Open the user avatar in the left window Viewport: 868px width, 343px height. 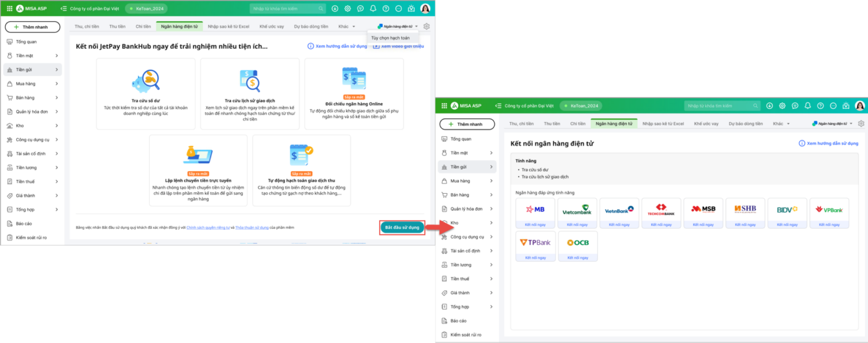[x=425, y=9]
